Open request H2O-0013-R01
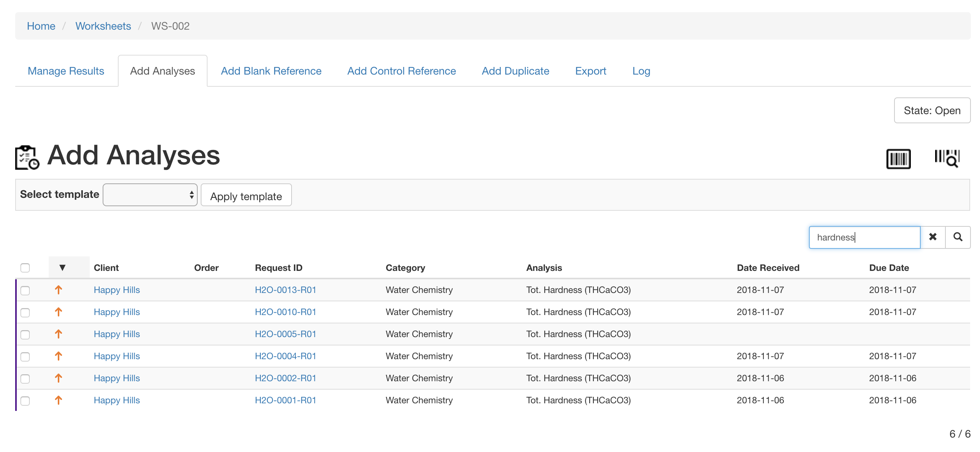This screenshot has width=980, height=452. pyautogui.click(x=285, y=290)
